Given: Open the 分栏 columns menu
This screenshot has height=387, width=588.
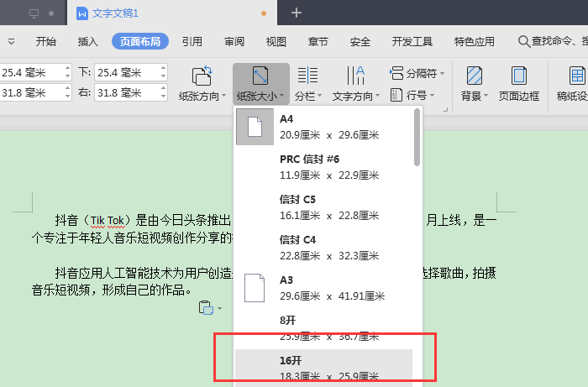Looking at the screenshot, I should pos(308,83).
